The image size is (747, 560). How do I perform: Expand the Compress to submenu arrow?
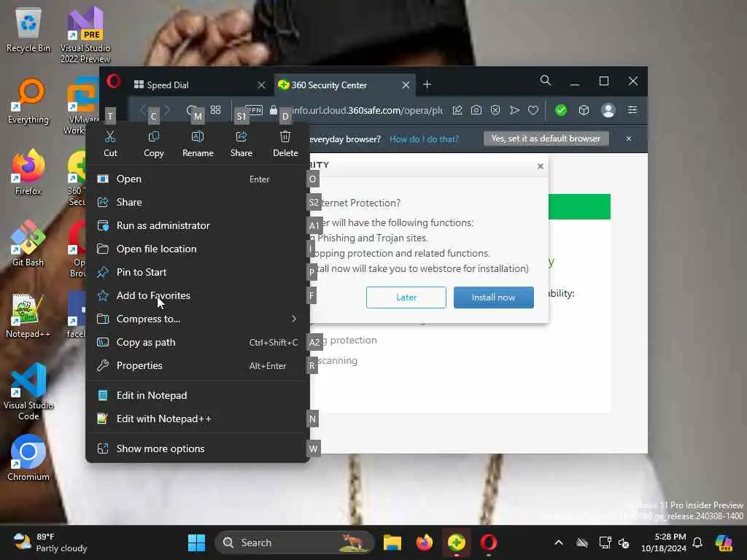294,319
